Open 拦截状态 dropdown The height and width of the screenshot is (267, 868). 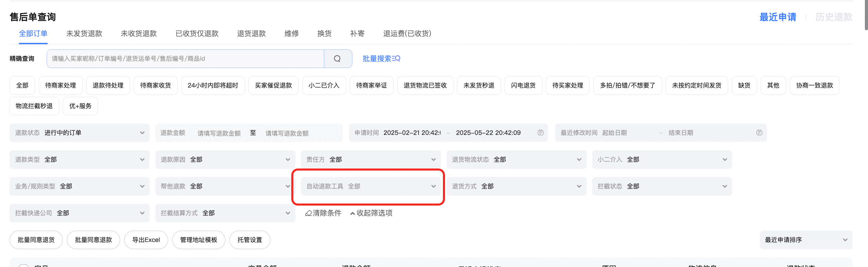click(662, 186)
